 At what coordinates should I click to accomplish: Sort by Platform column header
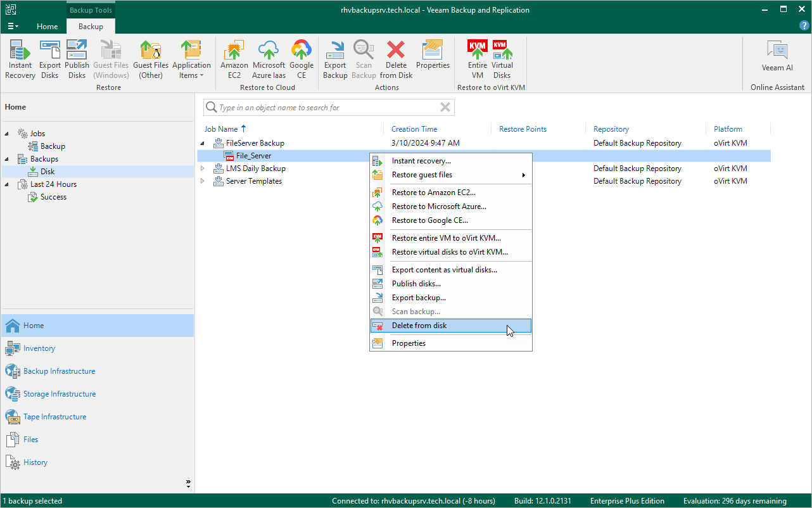coord(728,129)
